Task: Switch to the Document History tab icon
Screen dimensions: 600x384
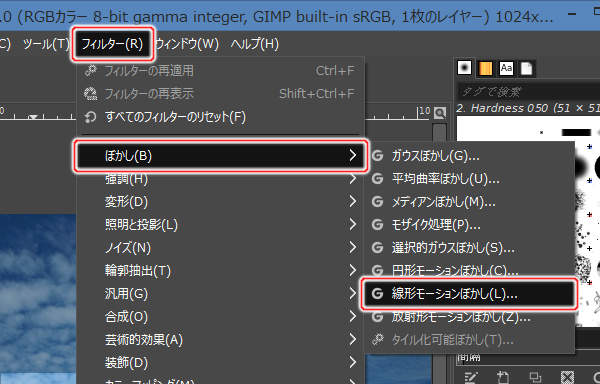Action: pyautogui.click(x=527, y=68)
